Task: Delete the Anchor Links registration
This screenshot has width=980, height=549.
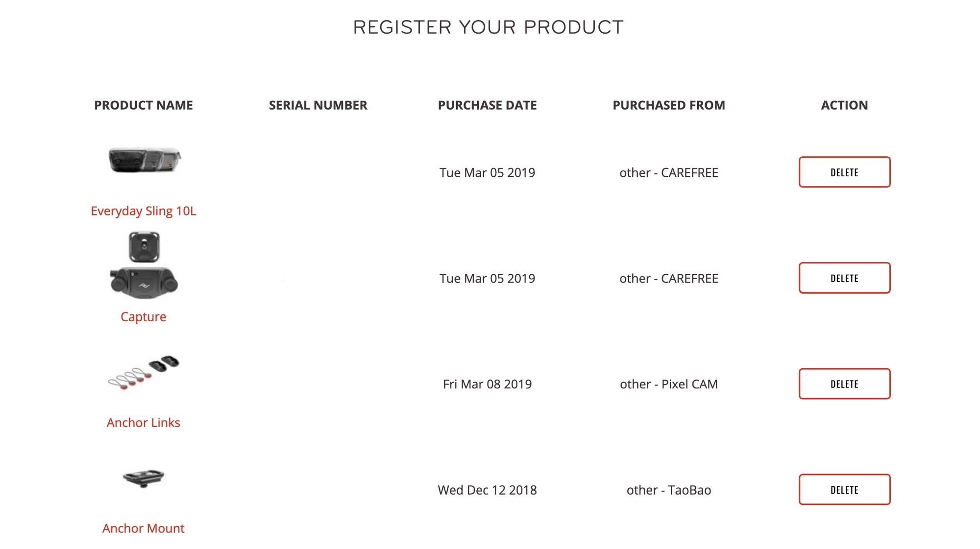Action: coord(844,384)
